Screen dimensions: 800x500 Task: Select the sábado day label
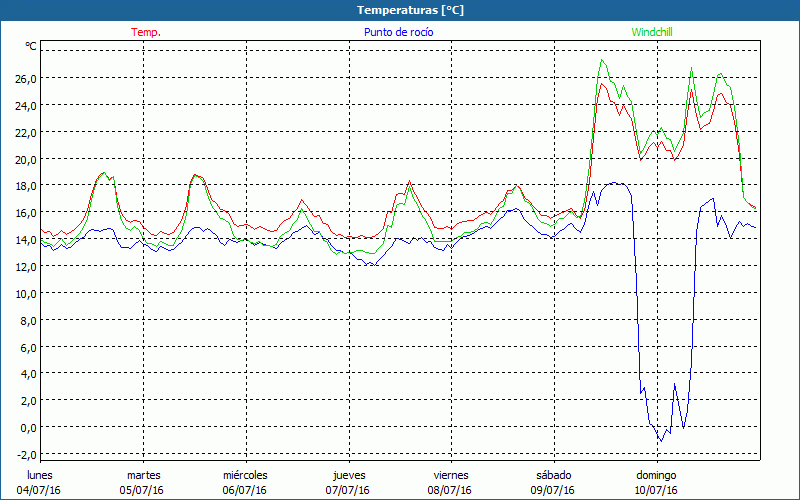553,475
